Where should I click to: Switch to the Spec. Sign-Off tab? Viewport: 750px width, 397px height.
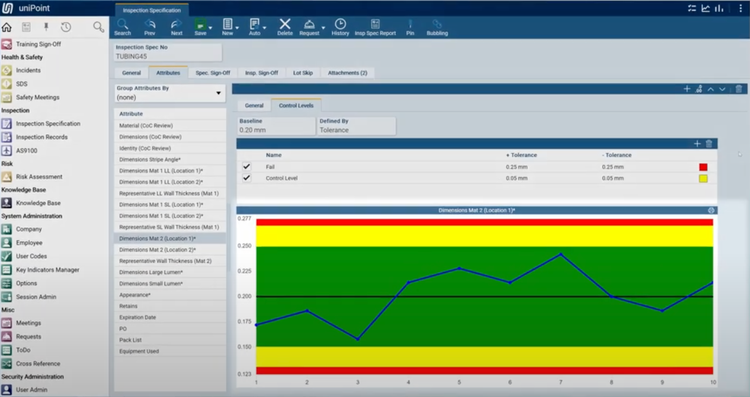pyautogui.click(x=213, y=73)
